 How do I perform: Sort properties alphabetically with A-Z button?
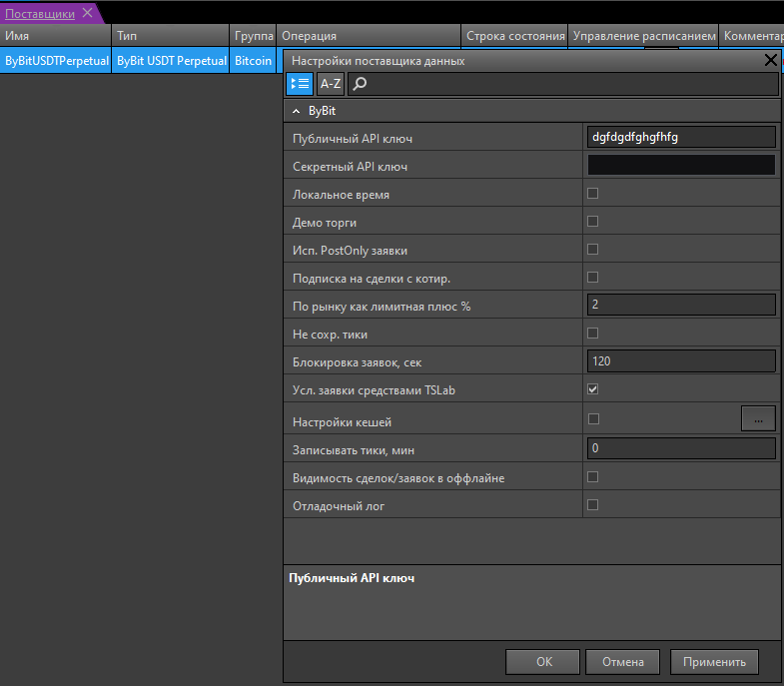(330, 84)
